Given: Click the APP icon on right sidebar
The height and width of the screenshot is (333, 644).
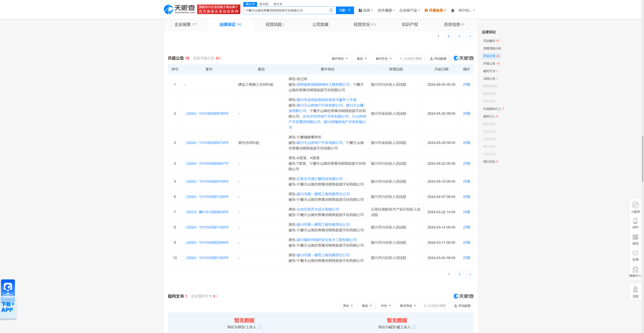Looking at the screenshot, I should click(635, 221).
